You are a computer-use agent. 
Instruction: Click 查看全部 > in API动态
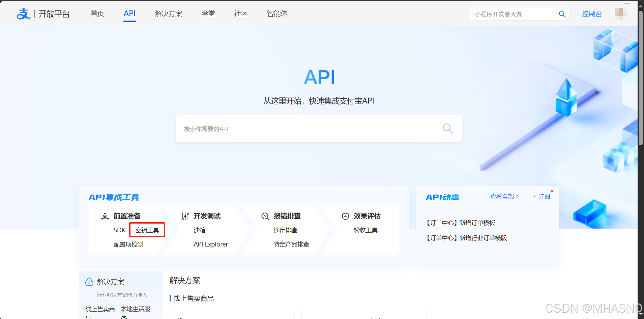504,196
